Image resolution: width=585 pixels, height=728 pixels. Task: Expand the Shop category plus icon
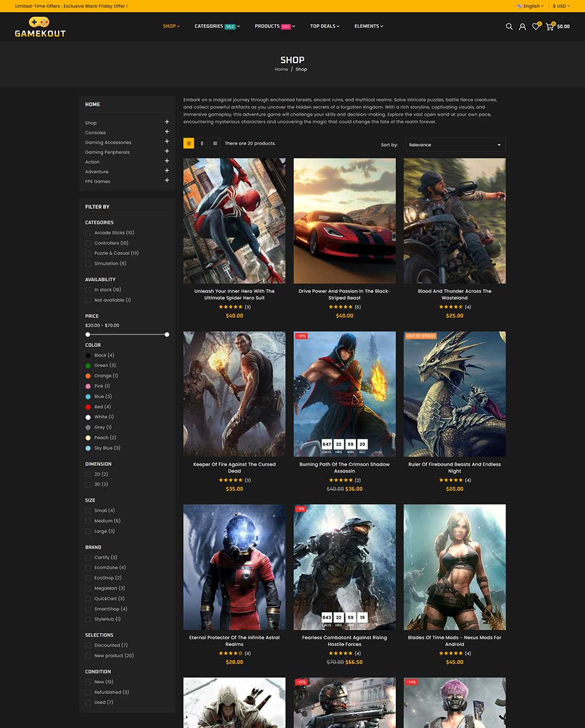point(167,122)
